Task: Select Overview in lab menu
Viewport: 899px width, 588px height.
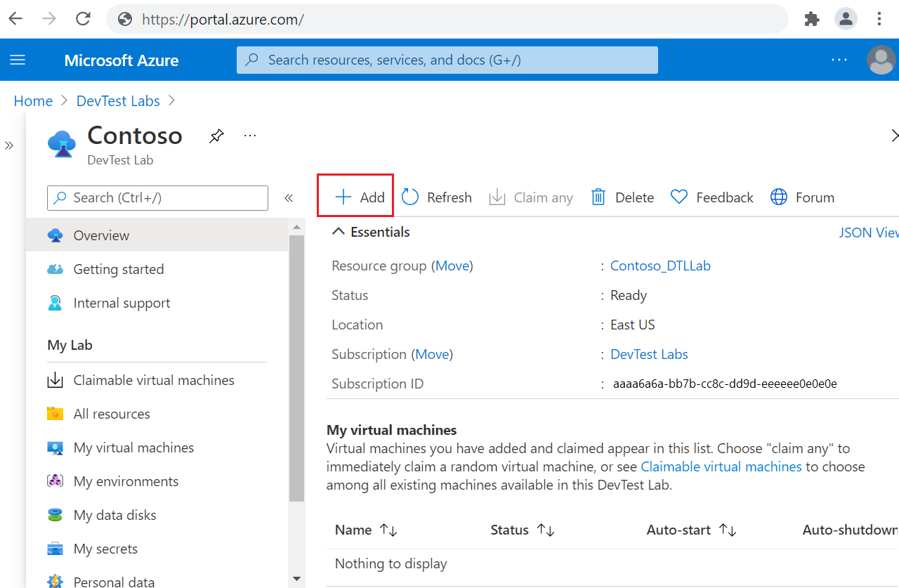Action: click(157, 235)
